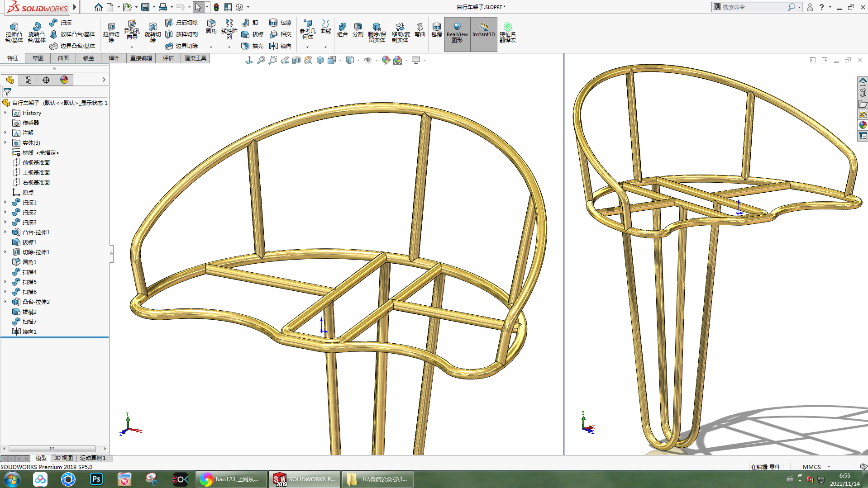This screenshot has width=868, height=488.
Task: Select the 线性阵列 linear pattern tool
Action: [229, 30]
